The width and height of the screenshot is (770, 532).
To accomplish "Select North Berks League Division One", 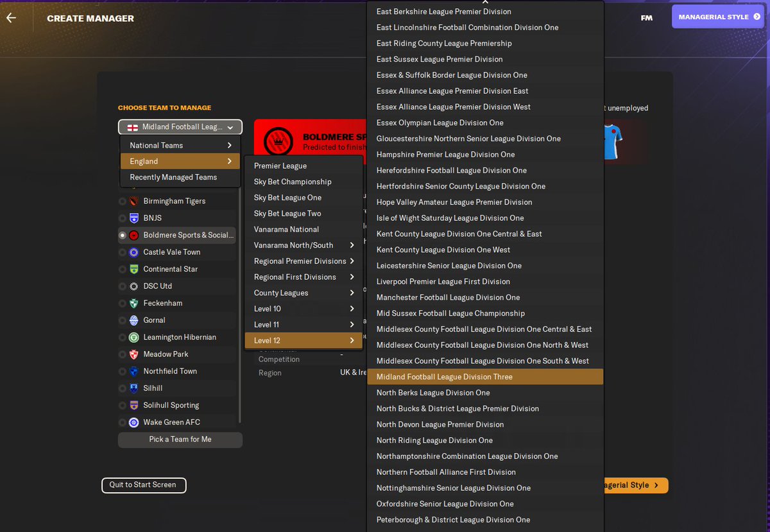I will click(485, 393).
